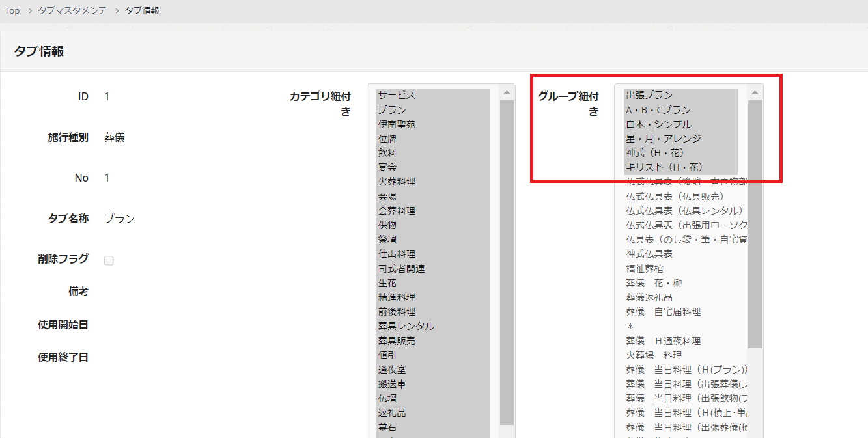Click the カテゴリ紐付き list scroll-up arrow

coord(507,93)
